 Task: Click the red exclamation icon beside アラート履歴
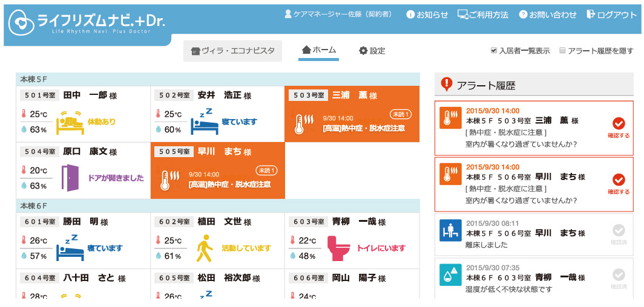(446, 84)
